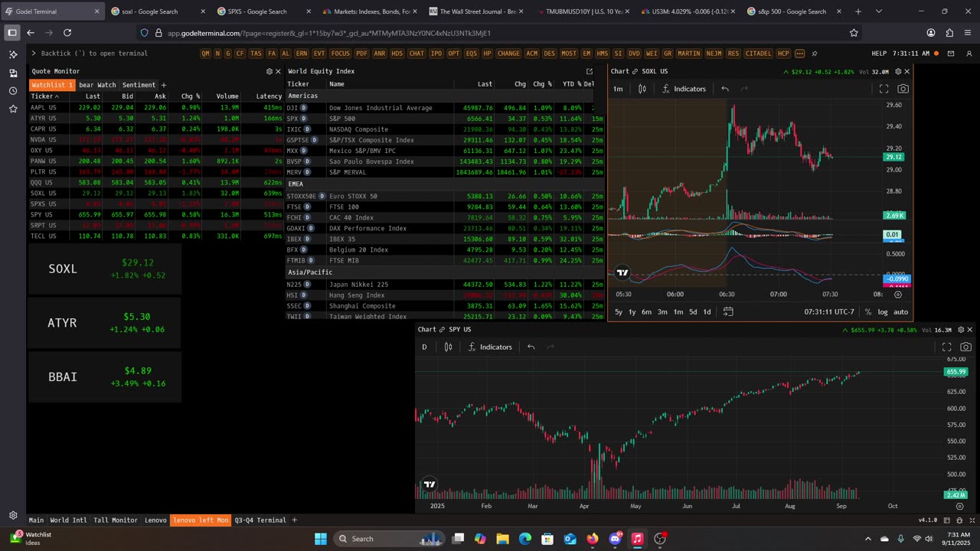The image size is (980, 551).
Task: Open Indicators in the SPY chart
Action: [x=489, y=347]
